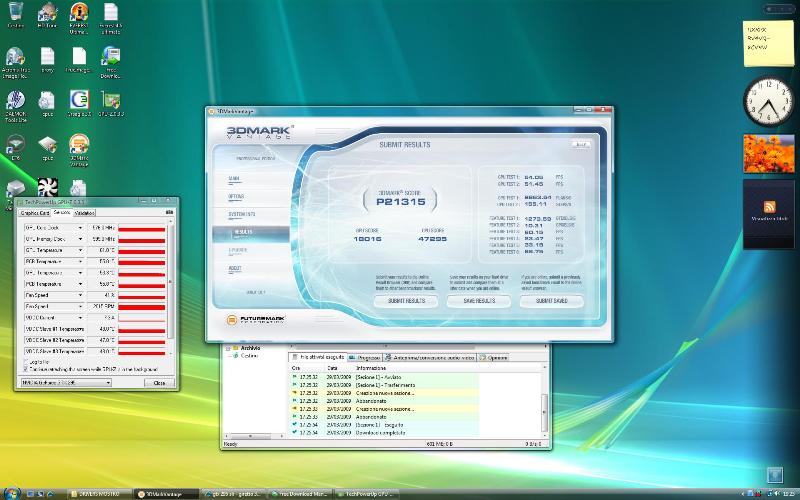Screen dimensions: 800x500
Task: Select the Results section in 3DMark Vantage
Action: tap(251, 233)
